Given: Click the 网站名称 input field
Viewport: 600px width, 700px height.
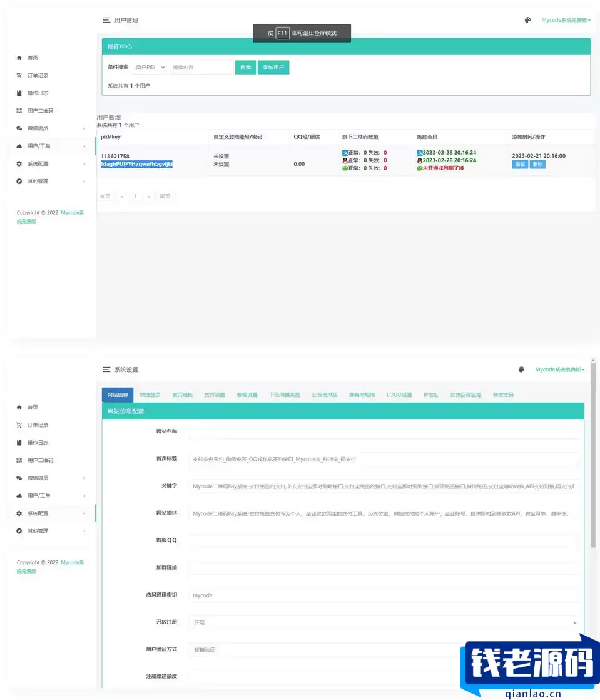Looking at the screenshot, I should [384, 431].
